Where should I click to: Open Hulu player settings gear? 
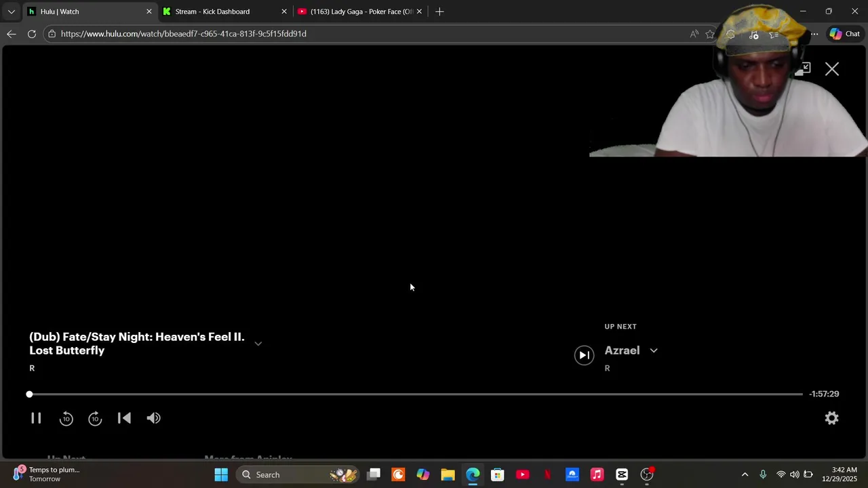pyautogui.click(x=831, y=418)
